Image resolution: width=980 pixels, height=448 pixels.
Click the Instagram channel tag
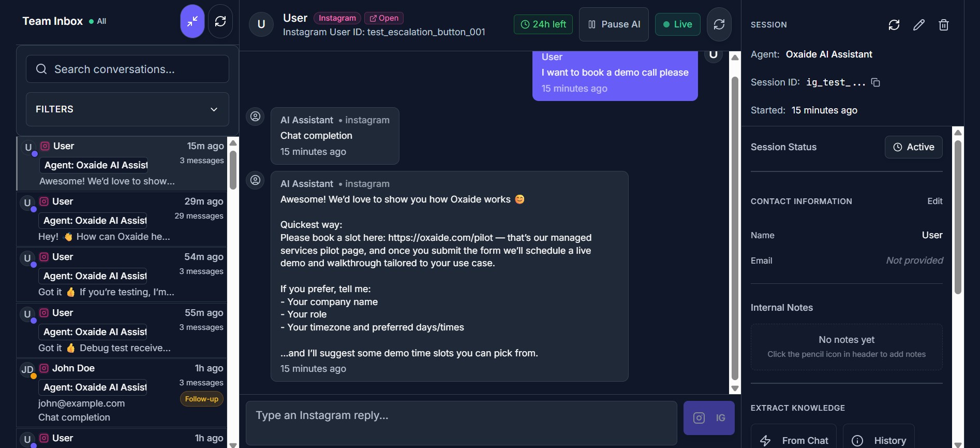(x=337, y=18)
